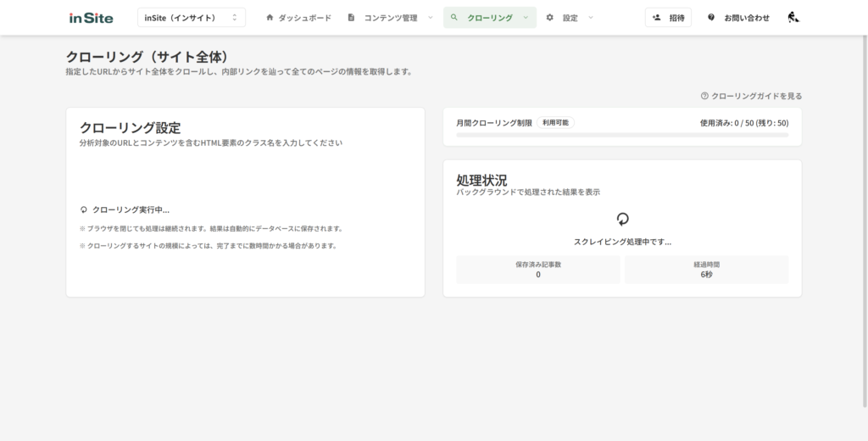Click the 保存済み記事数 stat card
This screenshot has height=441, width=868.
[538, 270]
